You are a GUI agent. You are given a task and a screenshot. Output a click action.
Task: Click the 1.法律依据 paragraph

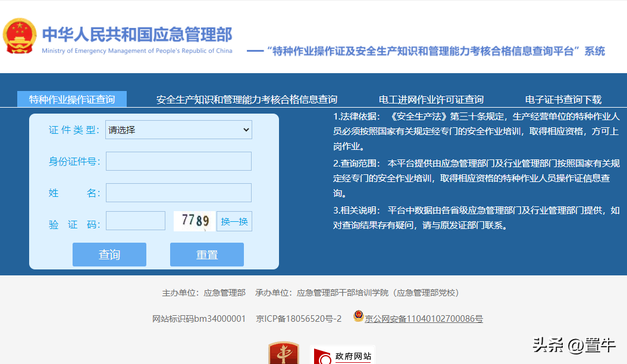[476, 131]
